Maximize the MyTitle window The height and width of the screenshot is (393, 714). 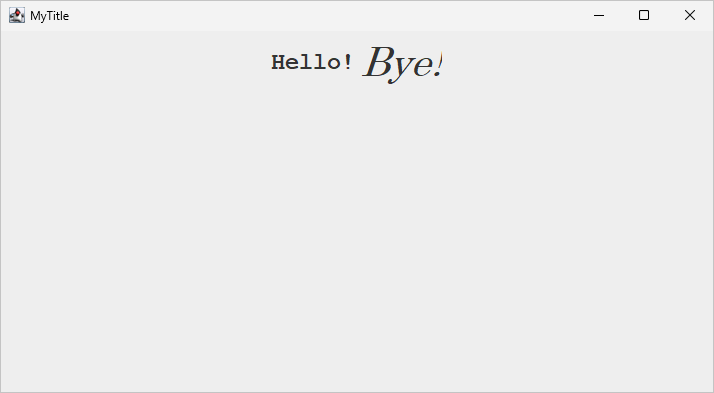(x=644, y=15)
